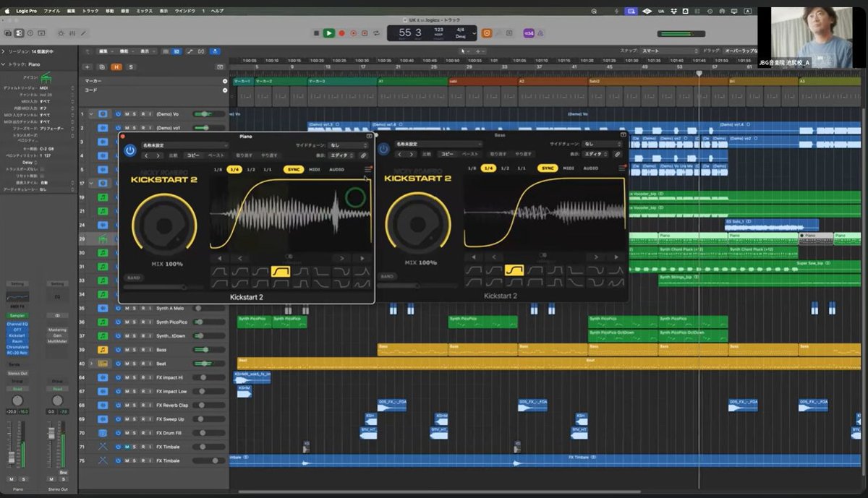Open the Apple menu
This screenshot has height=498, width=868.
click(7, 12)
